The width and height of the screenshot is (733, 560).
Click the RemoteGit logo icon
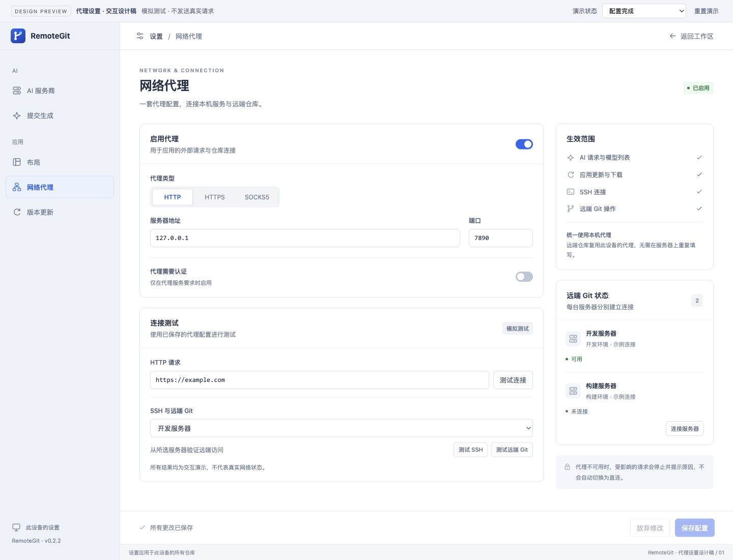click(x=18, y=36)
